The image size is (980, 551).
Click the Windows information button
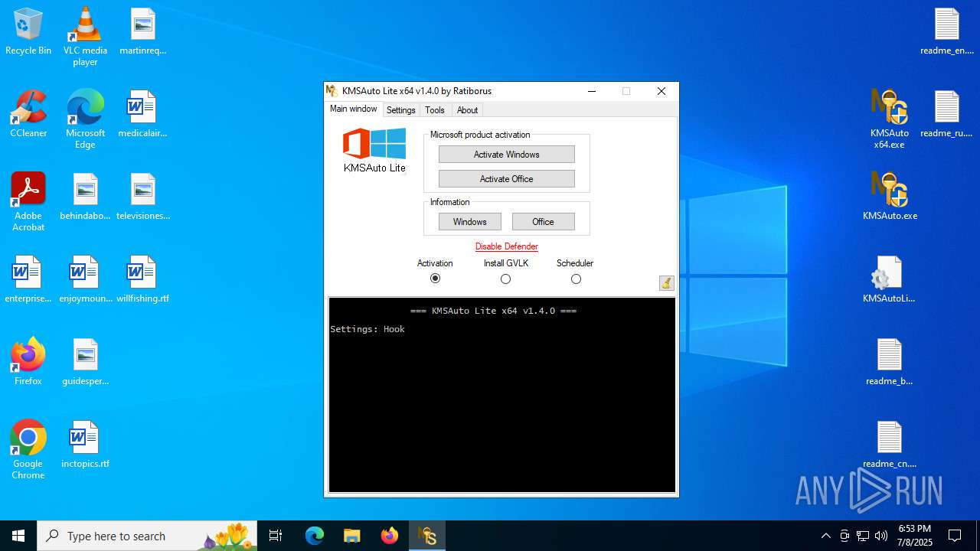pos(469,221)
